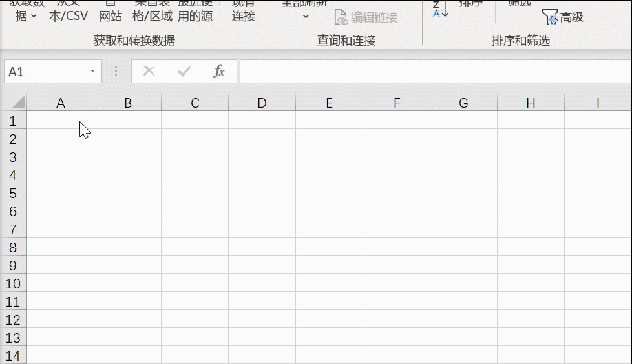Select column A header
The width and height of the screenshot is (632, 364).
(x=61, y=103)
